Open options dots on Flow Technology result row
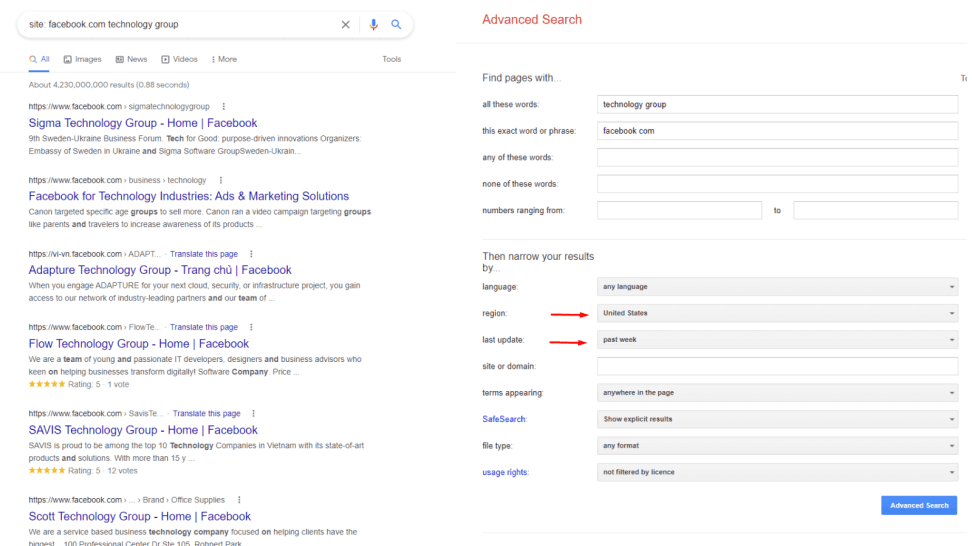Screen dimensions: 972x546 coord(251,327)
